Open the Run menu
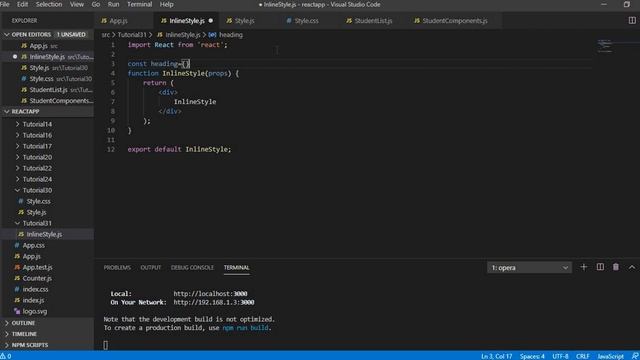 click(113, 4)
